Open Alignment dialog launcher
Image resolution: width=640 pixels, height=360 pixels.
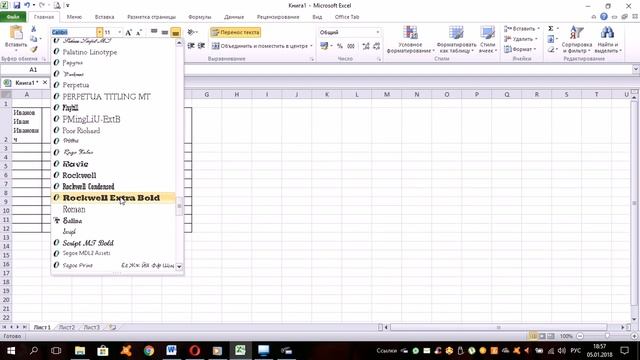[312, 59]
